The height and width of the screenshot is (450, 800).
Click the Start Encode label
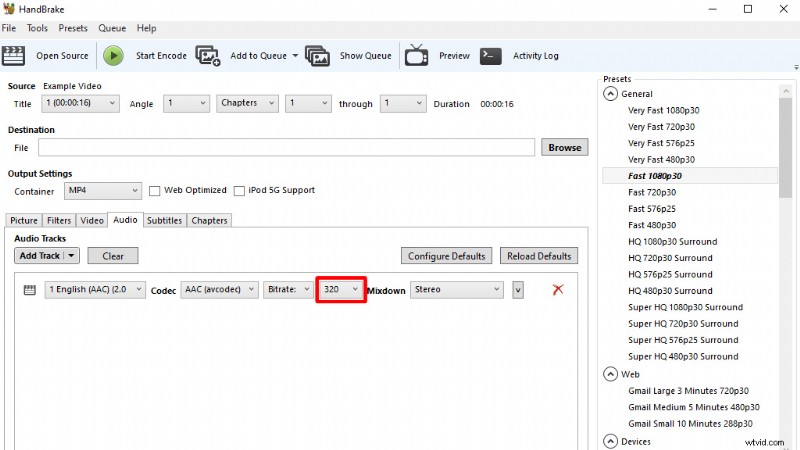pos(161,56)
